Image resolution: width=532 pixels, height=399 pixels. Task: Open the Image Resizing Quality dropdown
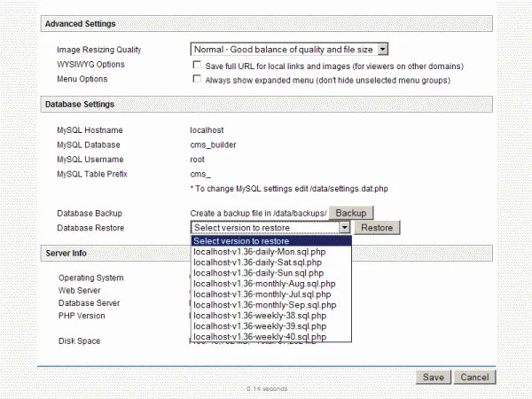(382, 50)
